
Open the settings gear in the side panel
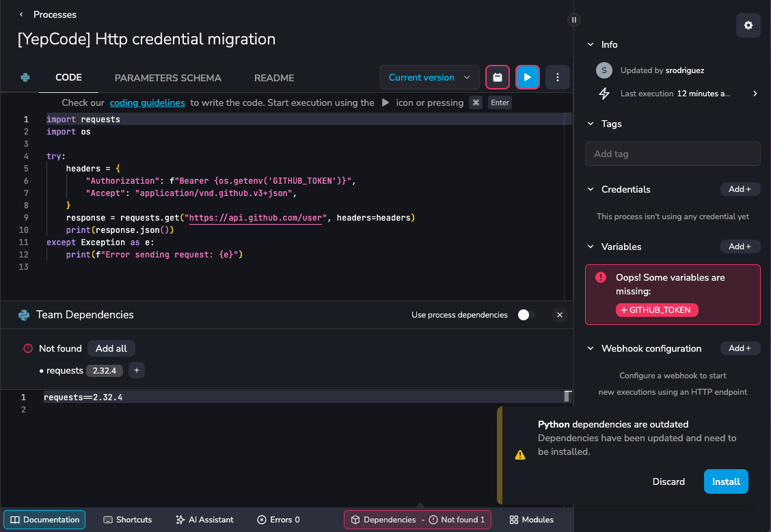coord(748,25)
